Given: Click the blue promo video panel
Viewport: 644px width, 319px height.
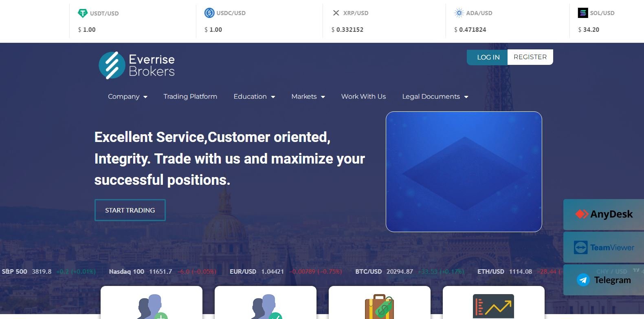Looking at the screenshot, I should [464, 172].
